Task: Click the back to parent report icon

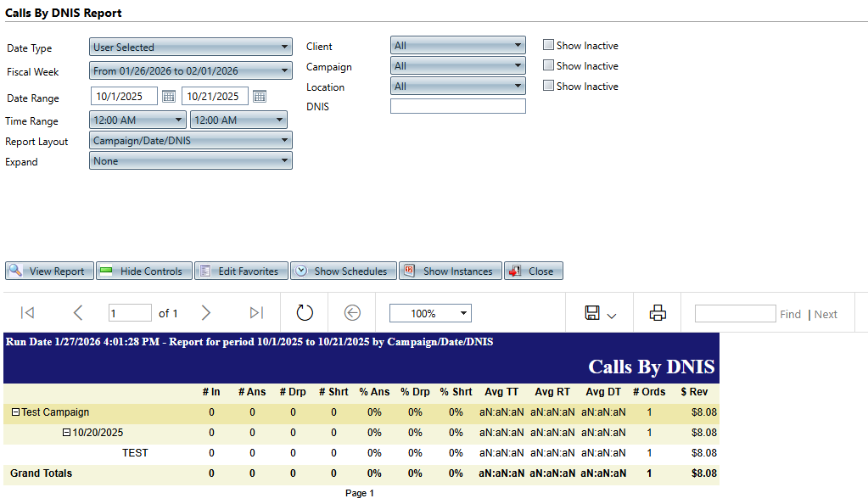Action: [353, 313]
